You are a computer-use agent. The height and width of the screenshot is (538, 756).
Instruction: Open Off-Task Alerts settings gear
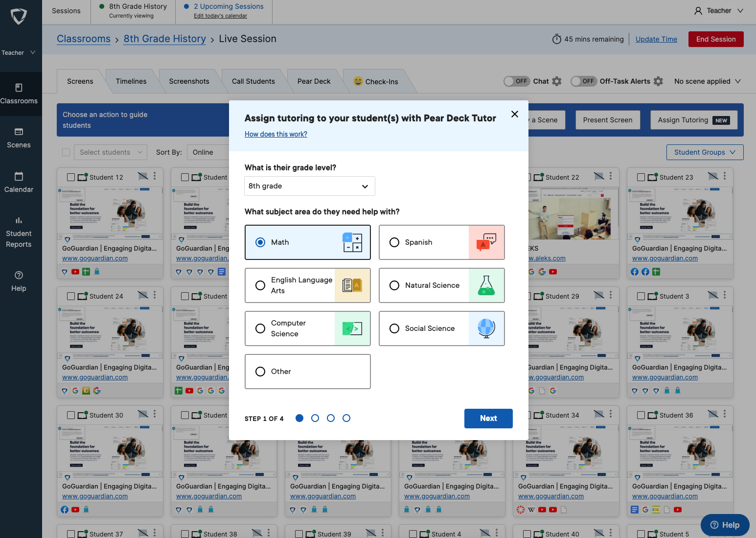(x=659, y=81)
